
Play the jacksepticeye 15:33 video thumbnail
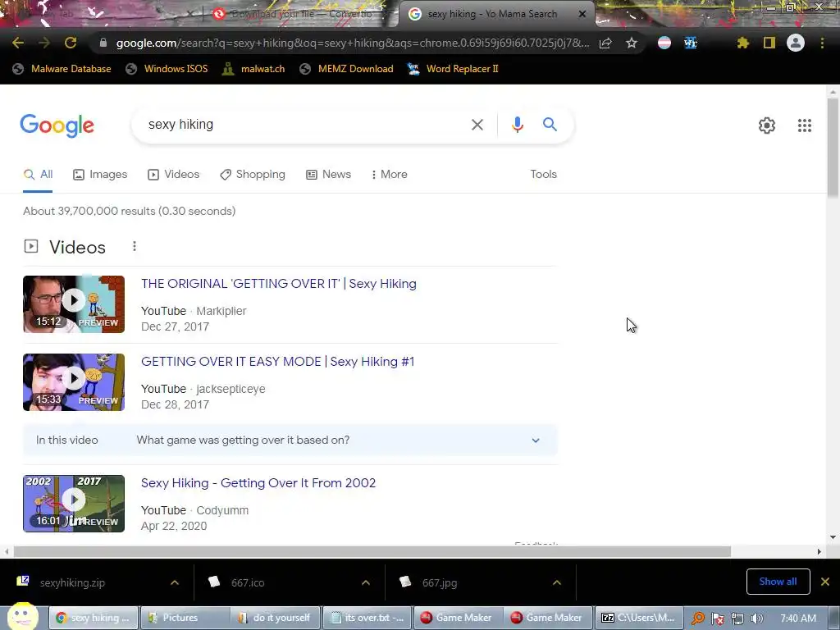coord(74,382)
